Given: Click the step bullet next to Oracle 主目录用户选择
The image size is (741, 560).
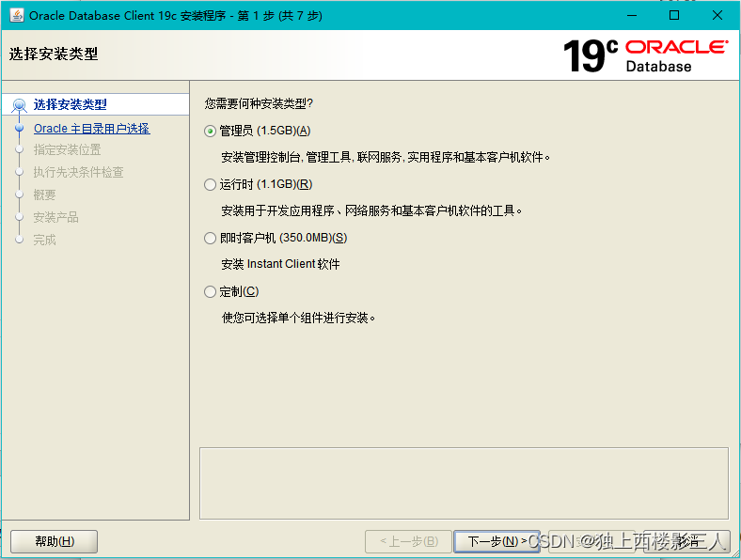Looking at the screenshot, I should click(x=20, y=128).
